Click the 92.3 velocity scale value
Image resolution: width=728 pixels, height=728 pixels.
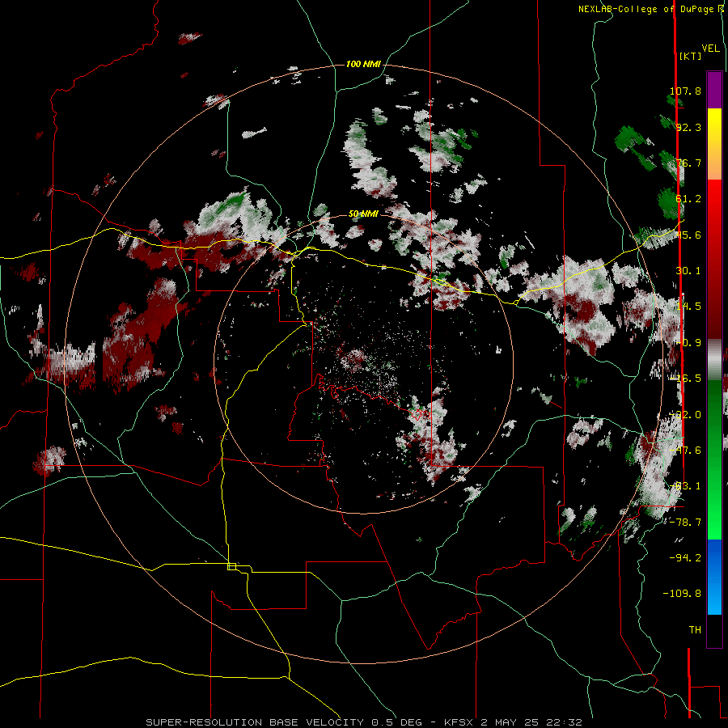point(688,127)
